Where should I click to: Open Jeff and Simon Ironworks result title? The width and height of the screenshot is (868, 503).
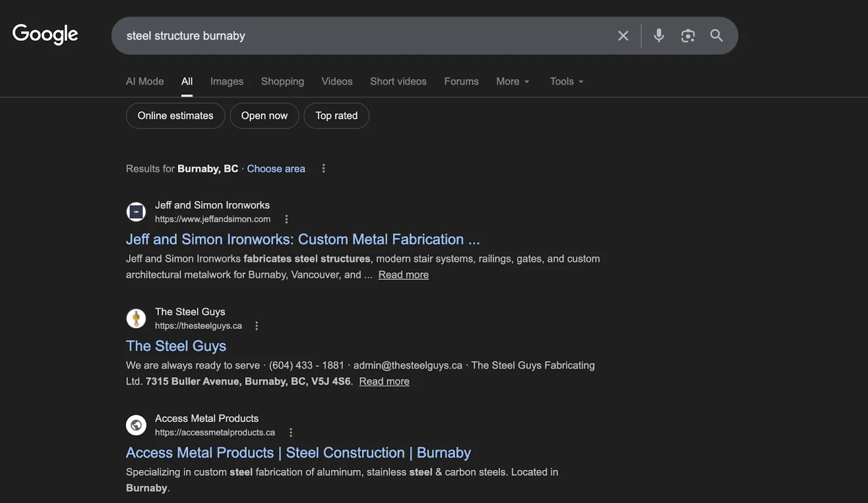(x=303, y=239)
